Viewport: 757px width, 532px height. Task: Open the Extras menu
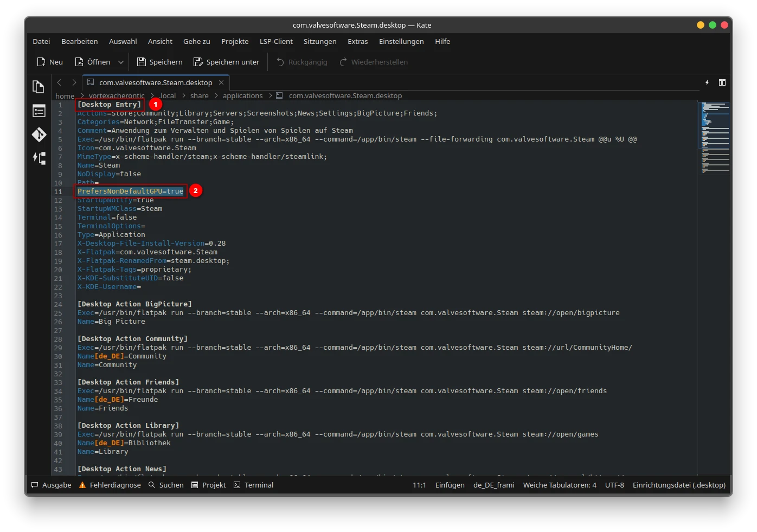tap(358, 41)
